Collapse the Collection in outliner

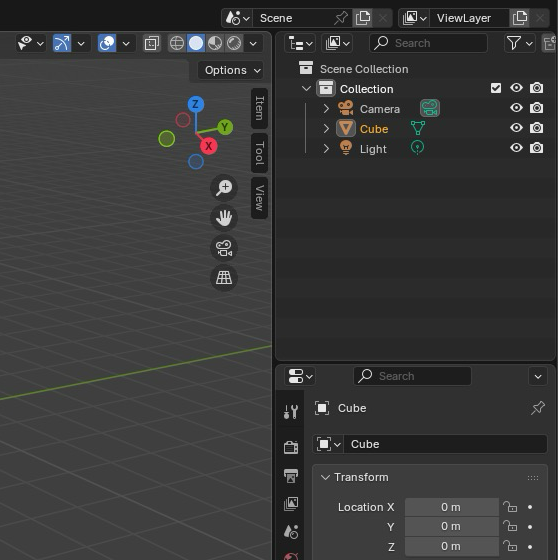(x=306, y=88)
